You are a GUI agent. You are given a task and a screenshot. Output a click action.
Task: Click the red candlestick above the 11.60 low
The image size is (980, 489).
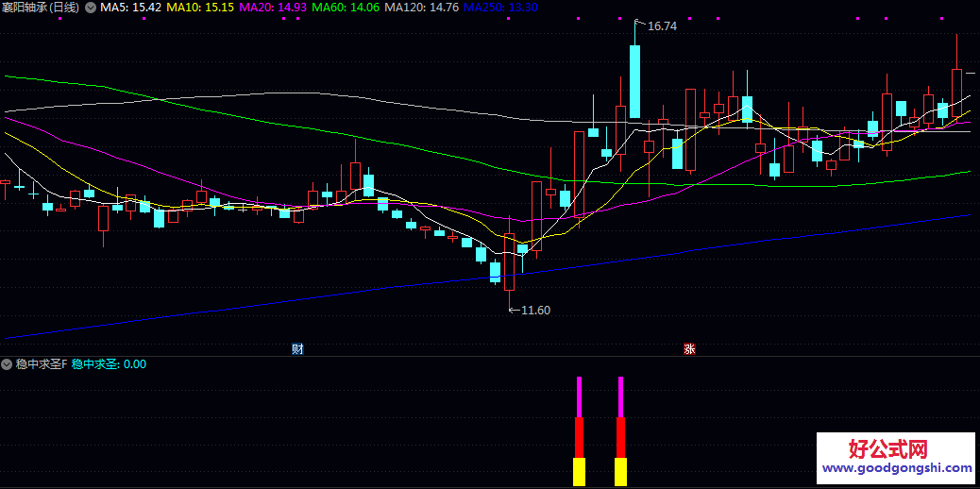click(x=510, y=261)
